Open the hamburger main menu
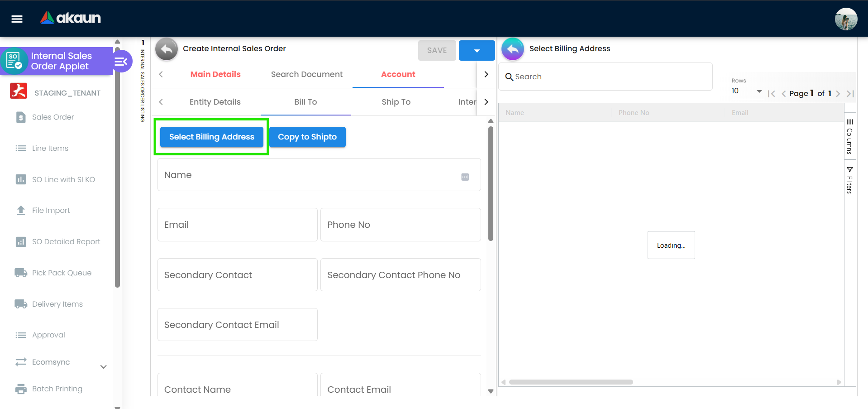Image resolution: width=868 pixels, height=409 pixels. 17,19
